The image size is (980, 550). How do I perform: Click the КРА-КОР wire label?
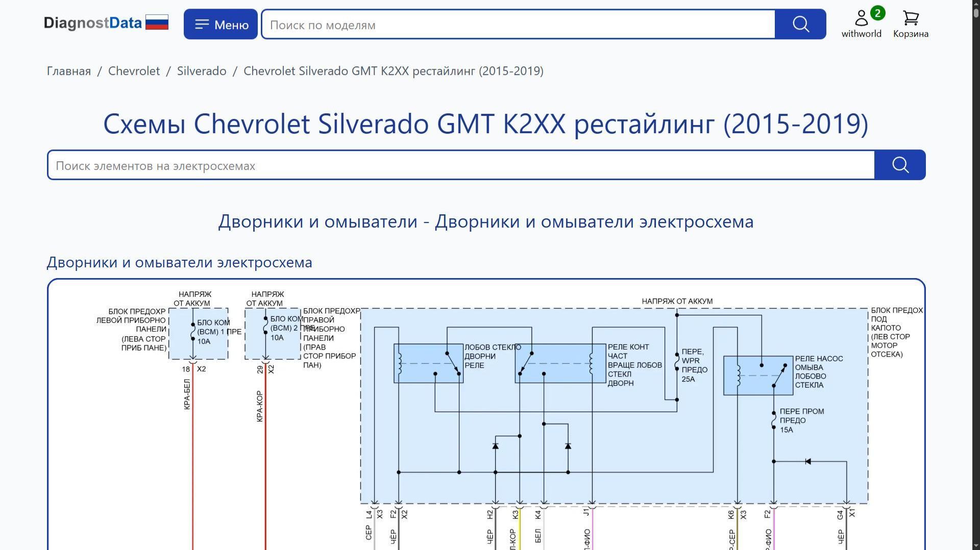(x=259, y=406)
